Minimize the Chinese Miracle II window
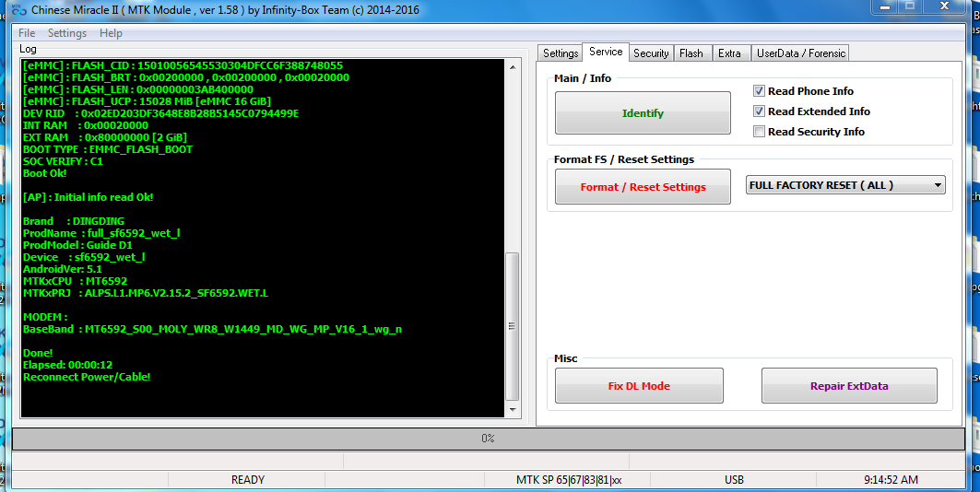Screen dimensions: 980x492 point(885,6)
